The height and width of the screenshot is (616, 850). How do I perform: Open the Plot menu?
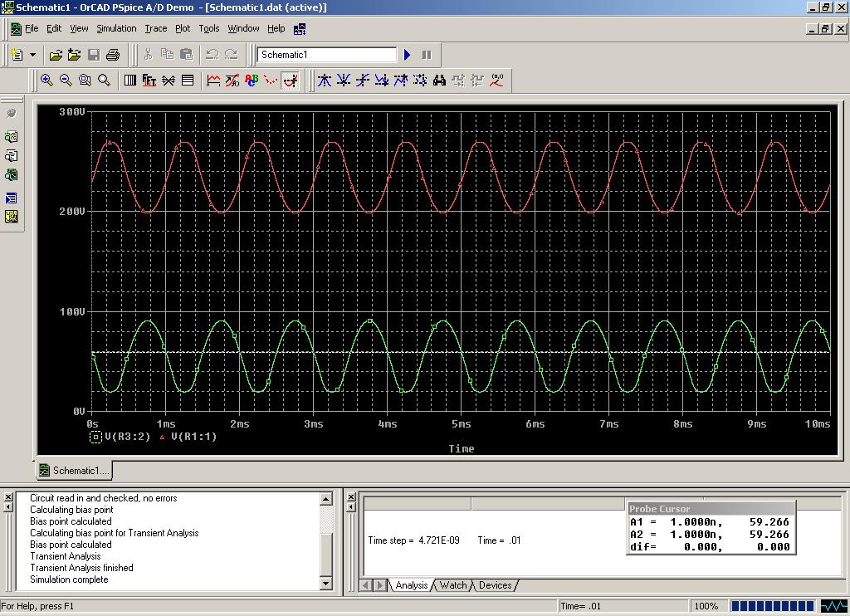(x=183, y=28)
